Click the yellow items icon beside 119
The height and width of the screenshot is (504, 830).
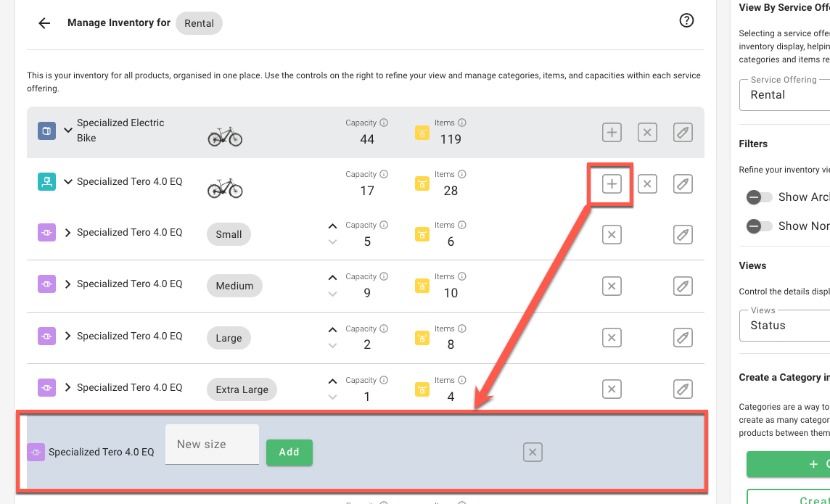click(x=422, y=132)
